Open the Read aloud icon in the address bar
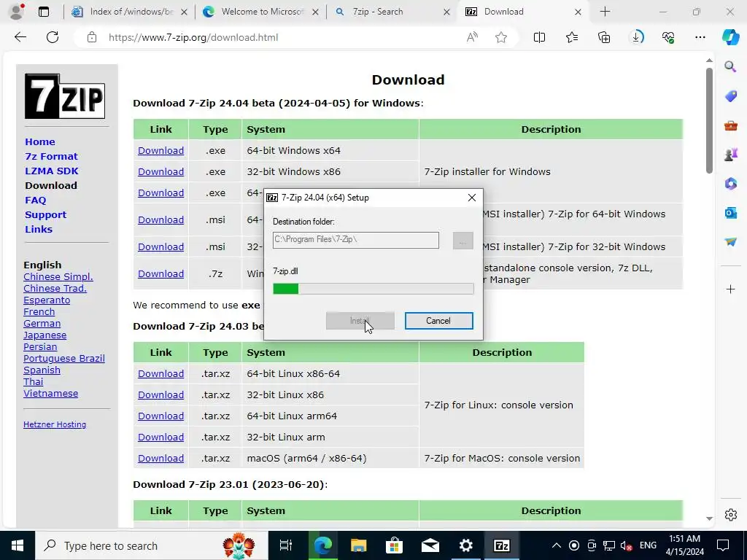The height and width of the screenshot is (560, 747). [x=472, y=37]
